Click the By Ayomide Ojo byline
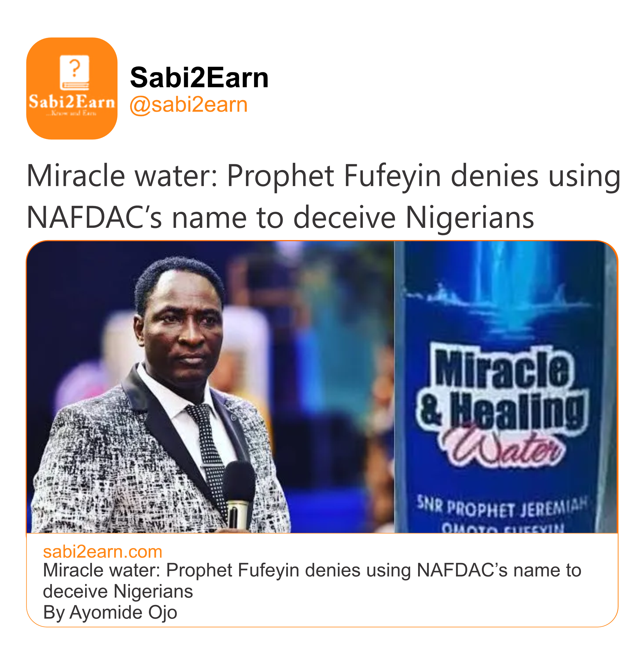 click(110, 613)
